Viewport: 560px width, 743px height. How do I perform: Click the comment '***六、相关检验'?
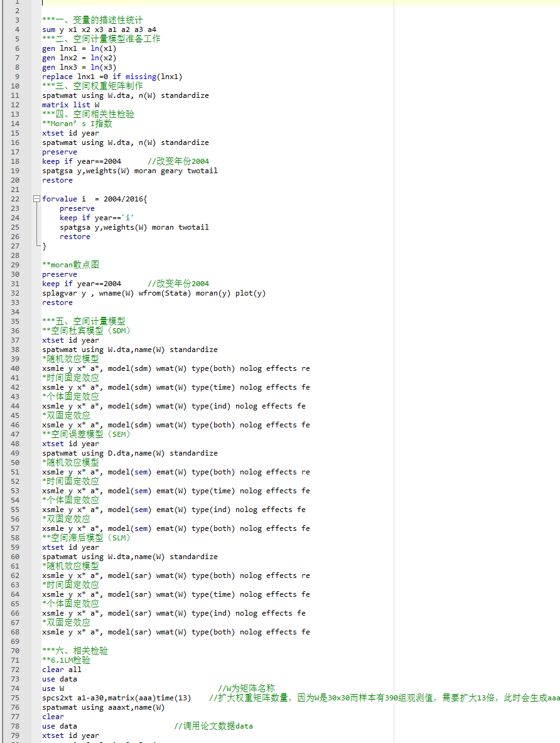click(75, 651)
